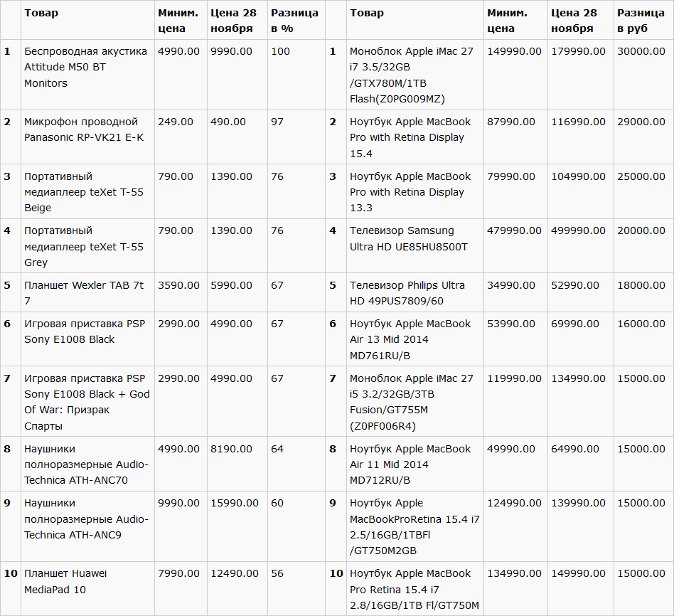The width and height of the screenshot is (674, 616).
Task: Click Наушники Audio-Technica ATH-ANC70 product name
Action: tap(87, 464)
